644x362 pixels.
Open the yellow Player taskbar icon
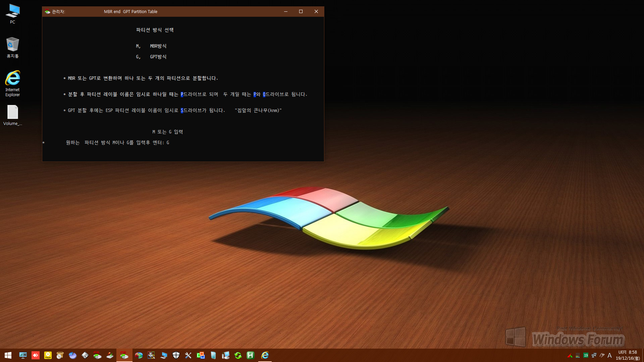click(48, 355)
